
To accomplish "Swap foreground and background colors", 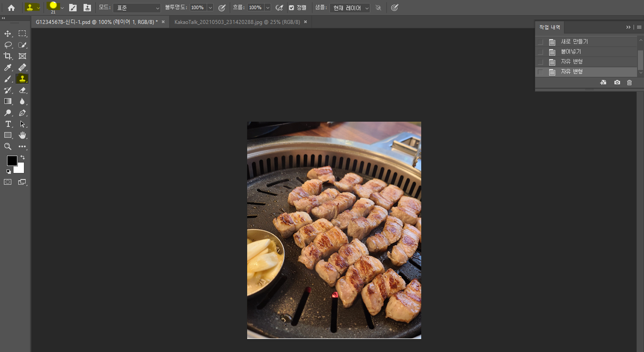I will click(23, 157).
